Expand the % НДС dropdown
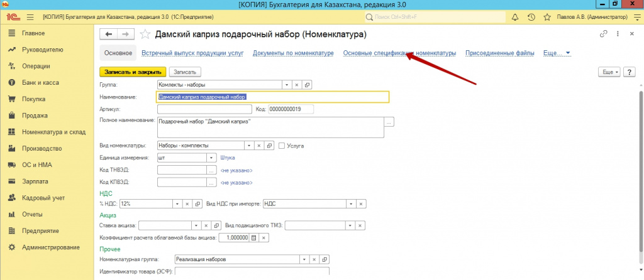The image size is (644, 280). tap(177, 204)
